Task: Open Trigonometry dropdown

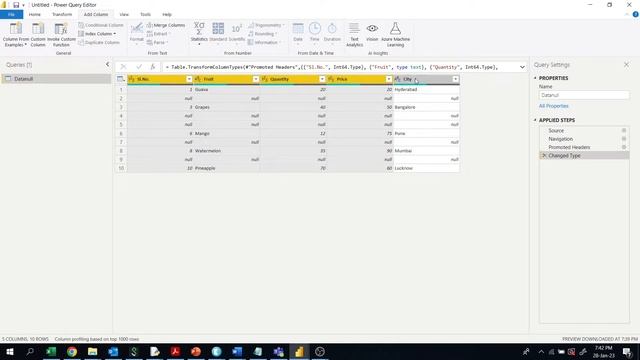Action: pos(266,25)
